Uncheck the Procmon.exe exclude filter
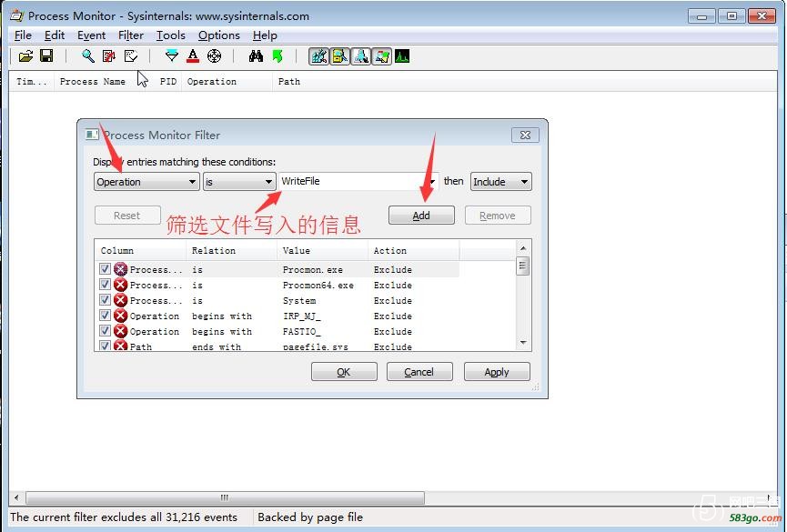Viewport: 787px width, 532px height. (105, 268)
